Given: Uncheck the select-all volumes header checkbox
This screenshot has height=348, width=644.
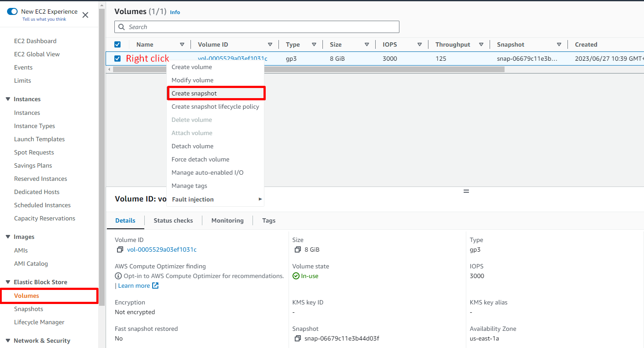Looking at the screenshot, I should pos(117,44).
